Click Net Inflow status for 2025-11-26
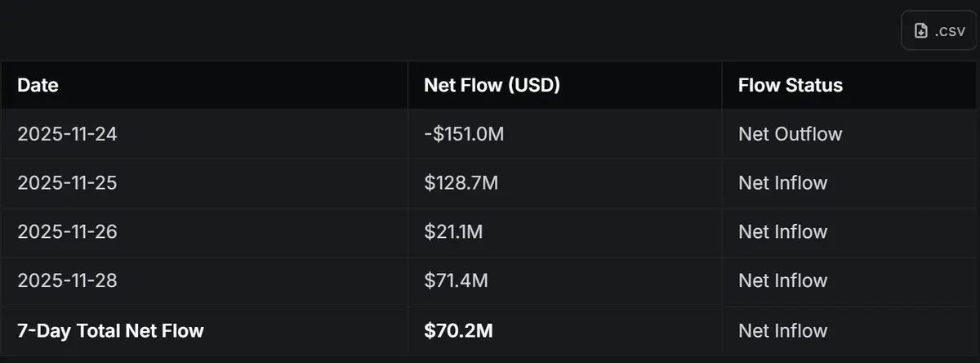Screen dimensions: 980x363 [782, 232]
